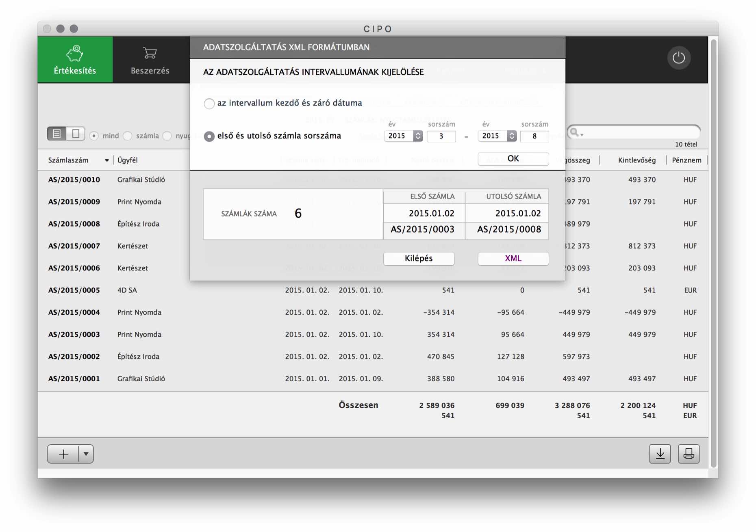Click the Kilépés button
The width and height of the screenshot is (756, 532).
point(419,259)
